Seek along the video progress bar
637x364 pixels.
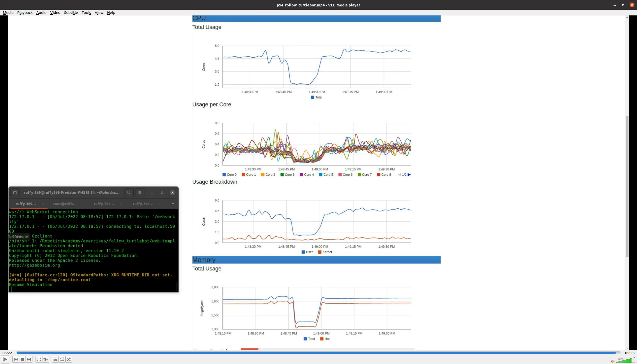(x=318, y=353)
